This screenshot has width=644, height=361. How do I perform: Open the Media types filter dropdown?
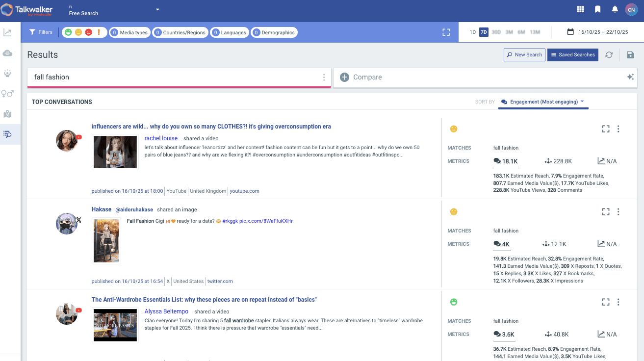(129, 32)
